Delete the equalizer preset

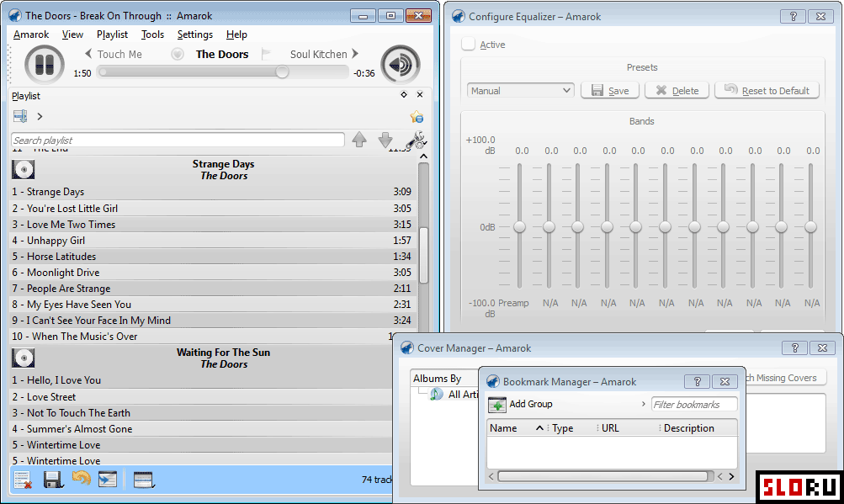coord(677,91)
